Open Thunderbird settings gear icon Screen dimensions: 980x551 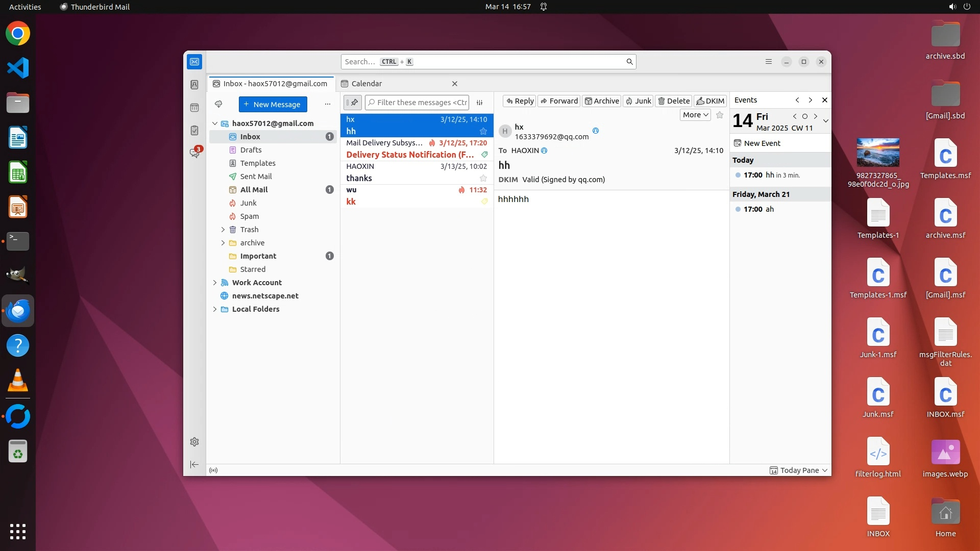194,442
